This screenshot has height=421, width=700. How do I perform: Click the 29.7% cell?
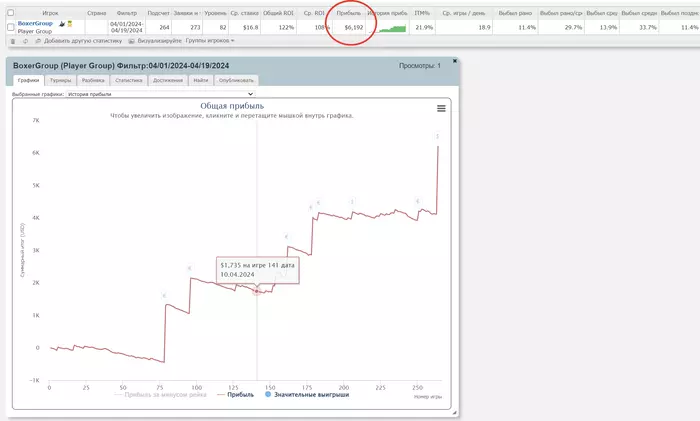pos(561,27)
